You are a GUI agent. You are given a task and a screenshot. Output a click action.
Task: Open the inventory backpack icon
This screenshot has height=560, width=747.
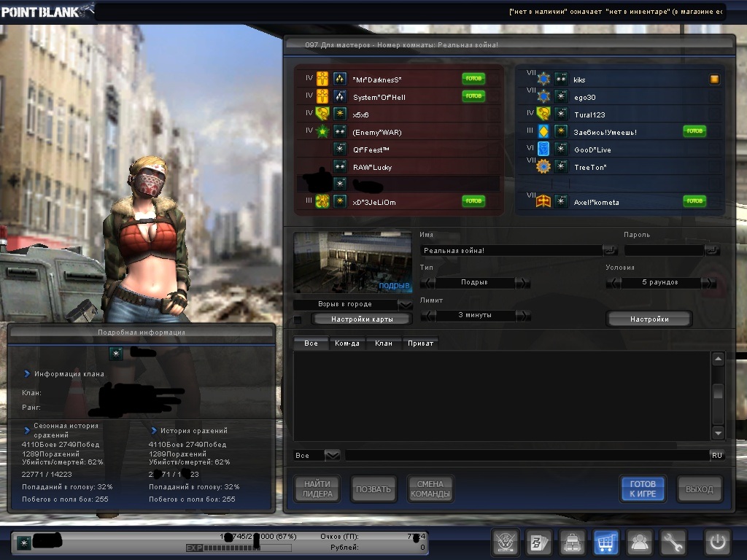[x=573, y=542]
